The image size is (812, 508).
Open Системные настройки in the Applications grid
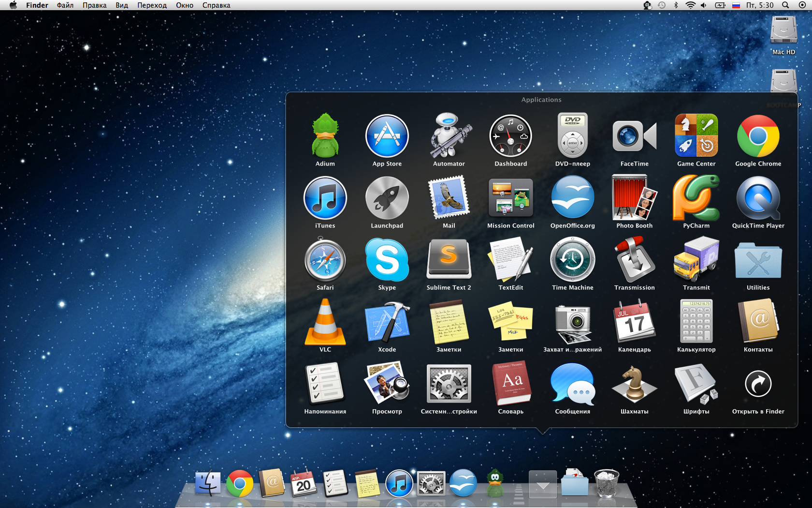click(449, 384)
